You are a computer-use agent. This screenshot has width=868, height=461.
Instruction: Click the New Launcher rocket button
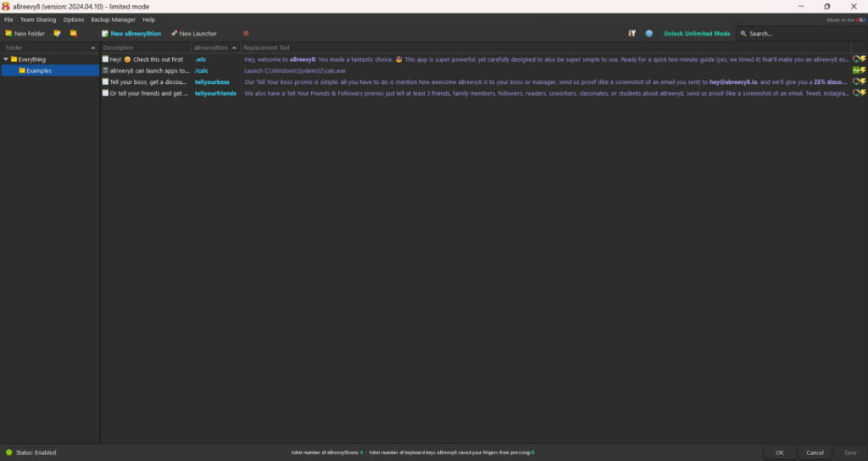194,34
